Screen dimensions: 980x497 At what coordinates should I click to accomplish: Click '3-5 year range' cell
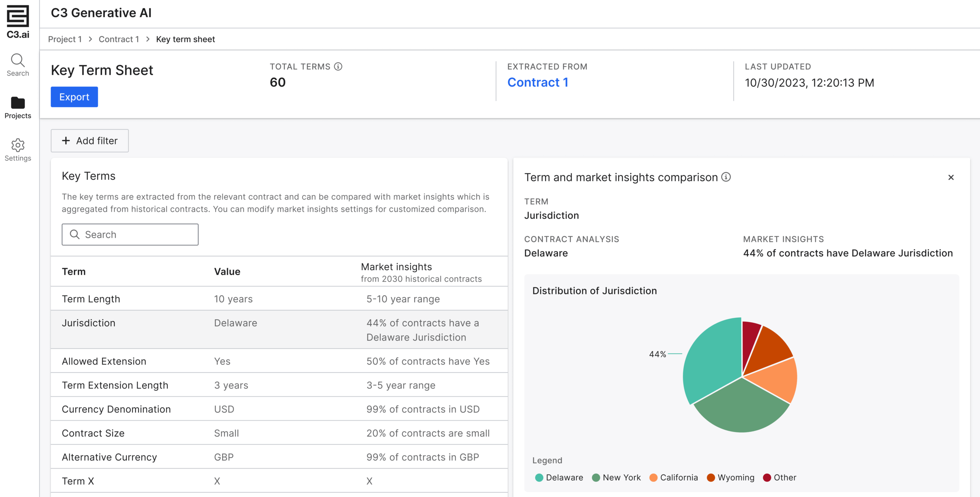point(401,385)
